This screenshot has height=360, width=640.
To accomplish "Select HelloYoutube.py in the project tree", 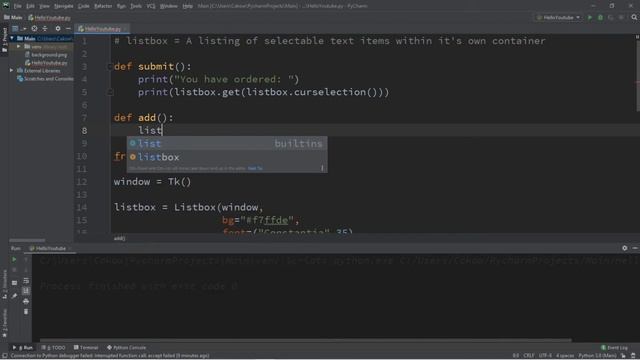I will [x=46, y=63].
